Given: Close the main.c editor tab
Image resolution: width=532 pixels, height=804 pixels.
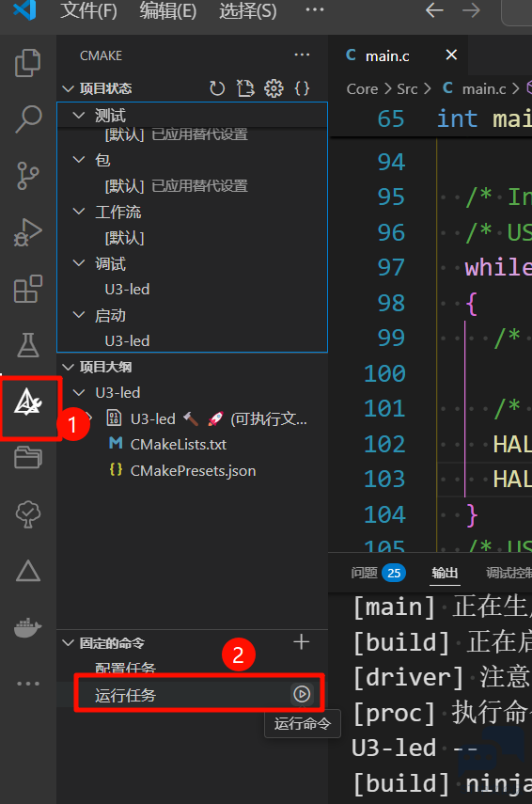Looking at the screenshot, I should click(451, 55).
